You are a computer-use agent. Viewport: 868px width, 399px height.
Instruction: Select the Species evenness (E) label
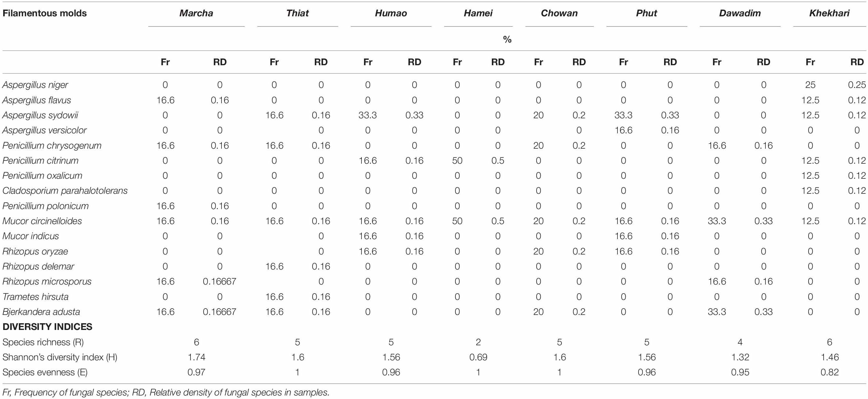(x=45, y=372)
